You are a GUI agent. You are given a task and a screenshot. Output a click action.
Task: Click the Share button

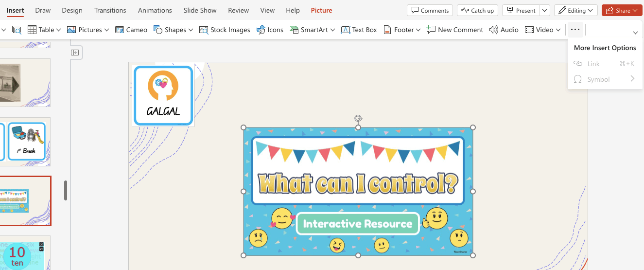pos(622,10)
